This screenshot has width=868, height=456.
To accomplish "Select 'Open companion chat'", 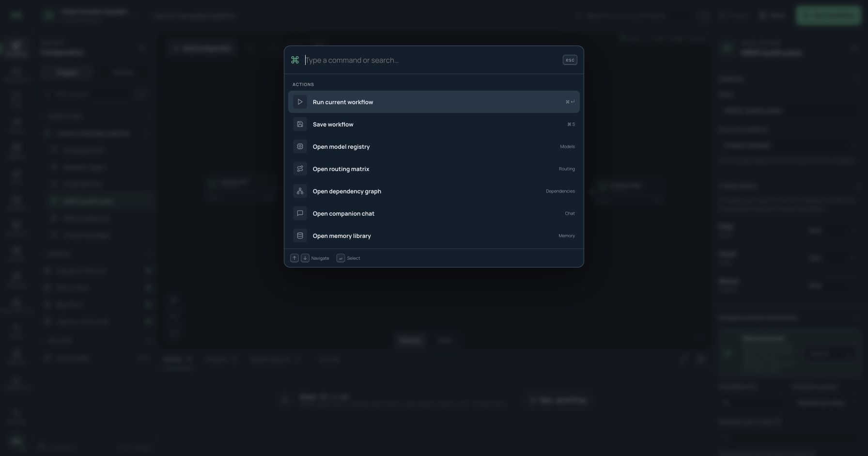I will pos(434,213).
